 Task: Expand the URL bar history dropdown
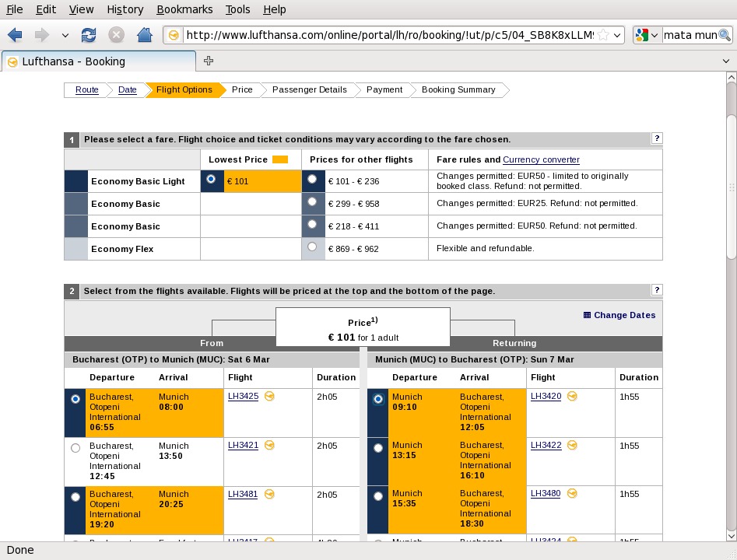coord(617,35)
